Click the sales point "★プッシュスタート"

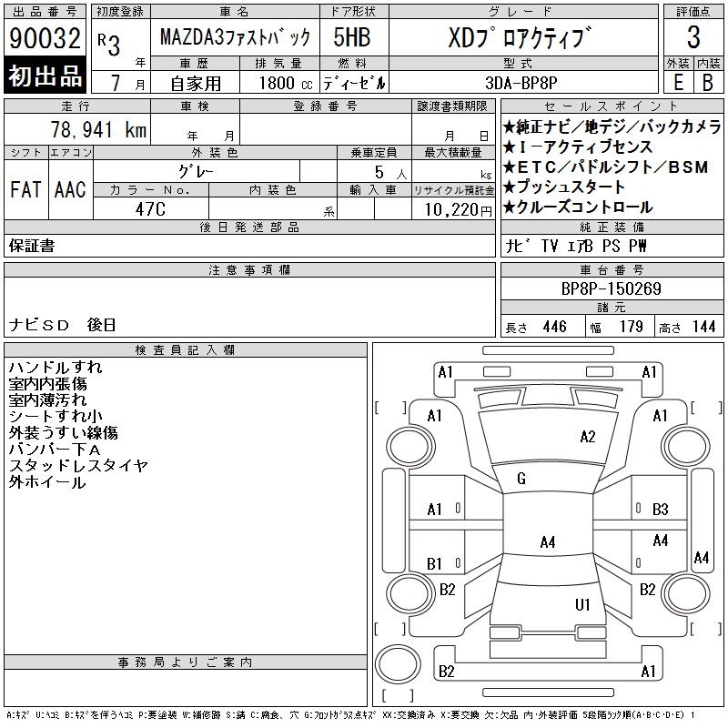[x=563, y=187]
